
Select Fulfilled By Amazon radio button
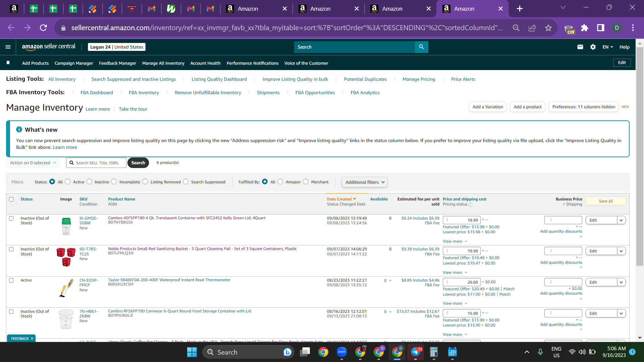[x=280, y=182]
